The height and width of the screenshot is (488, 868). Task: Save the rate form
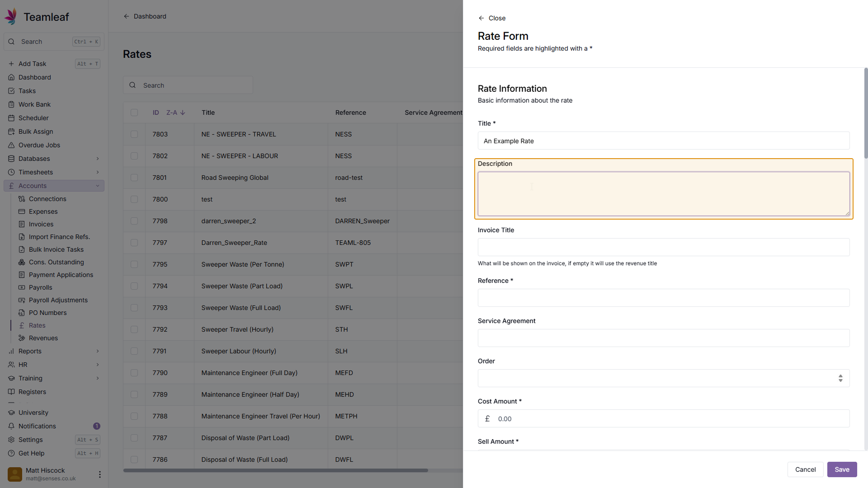(x=842, y=469)
